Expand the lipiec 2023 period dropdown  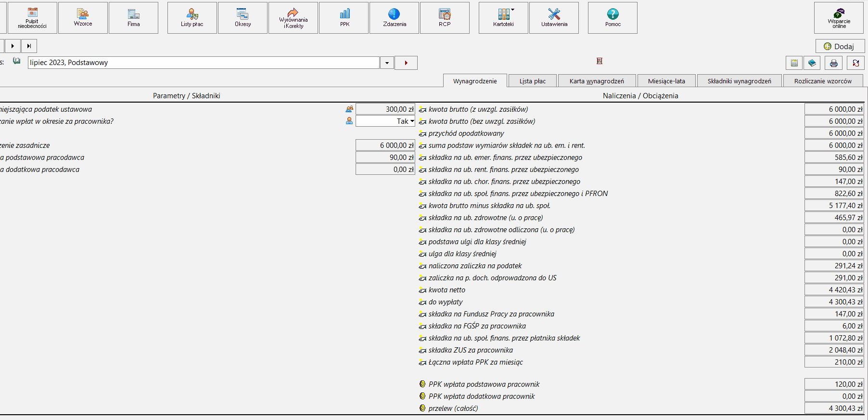pos(387,63)
